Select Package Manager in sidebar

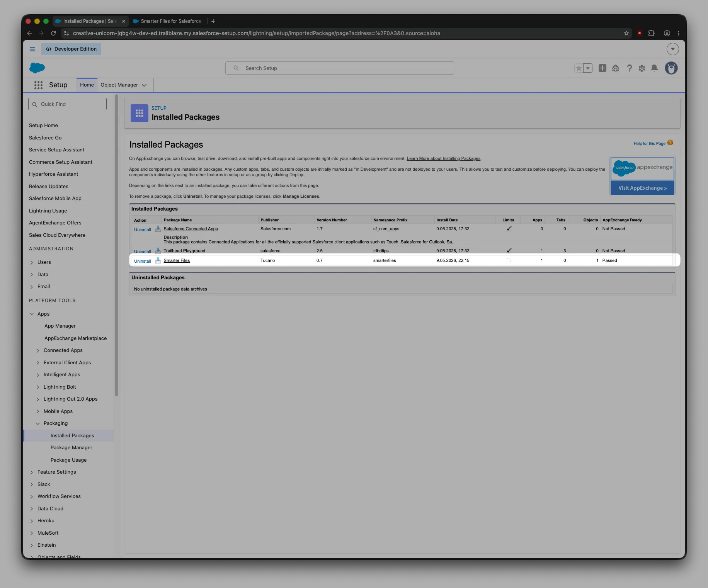[x=71, y=448]
